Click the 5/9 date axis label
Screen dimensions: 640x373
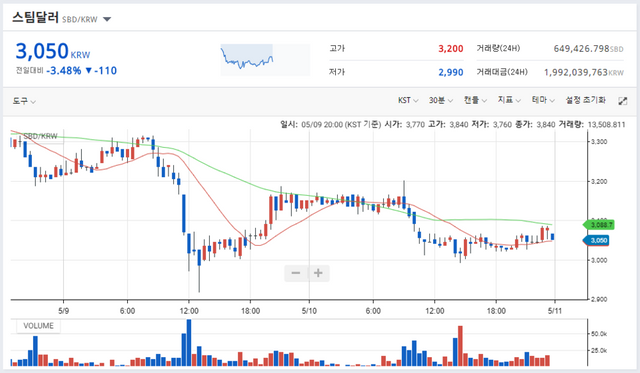pos(63,311)
